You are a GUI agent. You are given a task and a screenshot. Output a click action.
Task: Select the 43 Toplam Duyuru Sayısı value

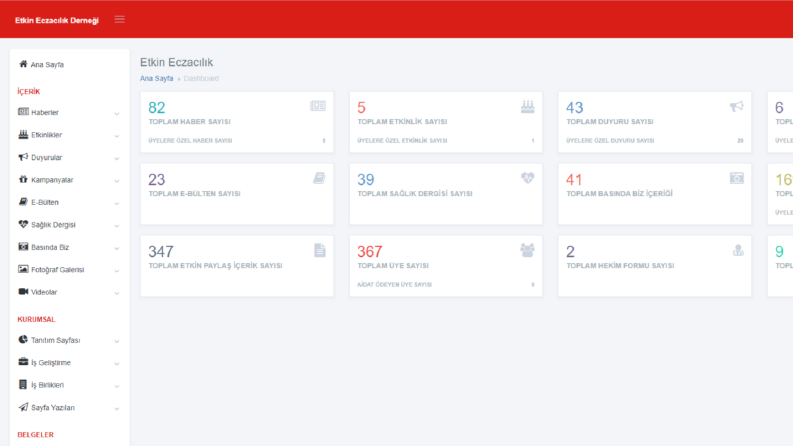point(575,107)
